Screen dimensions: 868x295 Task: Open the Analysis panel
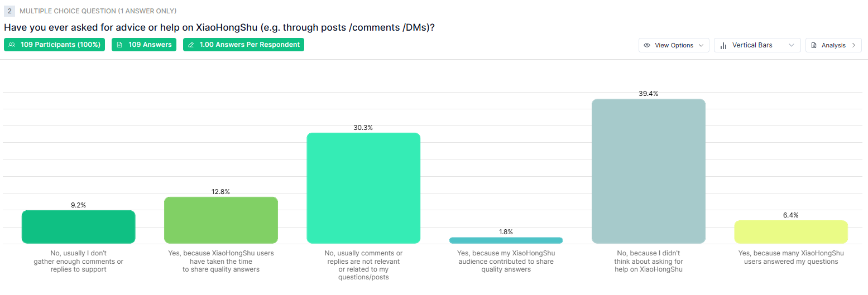[833, 45]
